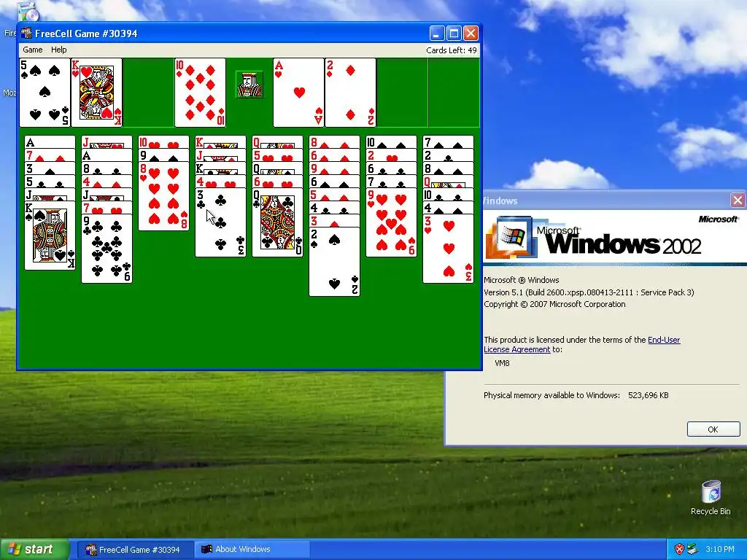
Task: Select the King of hearts in the free cell
Action: pyautogui.click(x=96, y=93)
